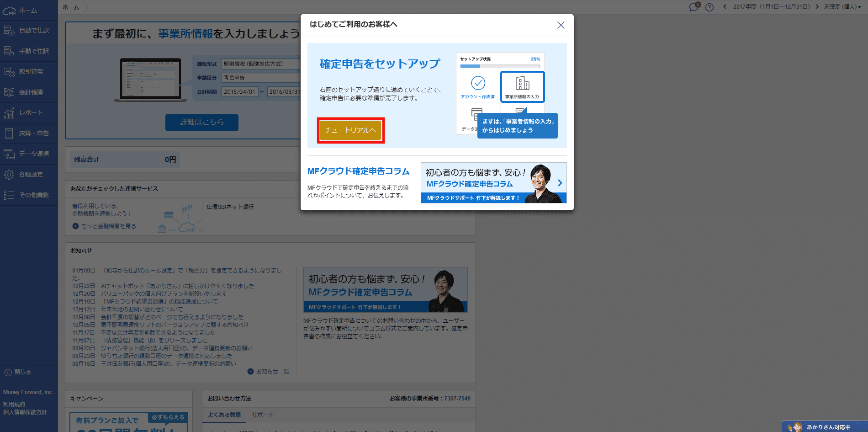868x432 pixels.
Task: Click the help question mark icon
Action: [x=709, y=7]
